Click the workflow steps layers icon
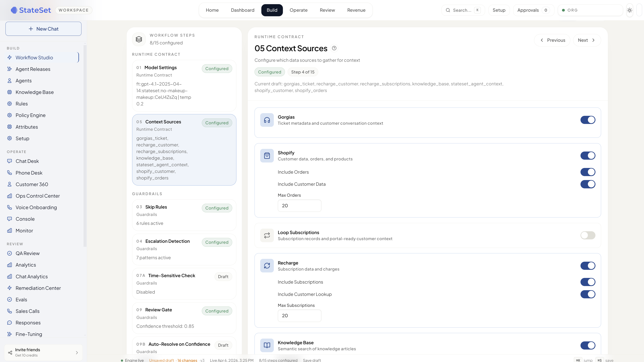 139,39
